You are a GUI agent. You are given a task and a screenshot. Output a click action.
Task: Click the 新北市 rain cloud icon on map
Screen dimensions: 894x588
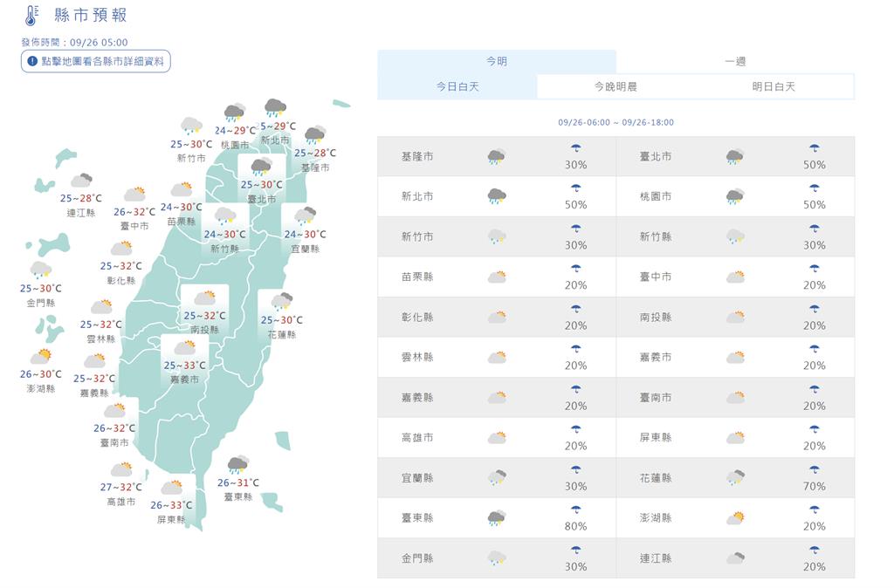point(275,107)
